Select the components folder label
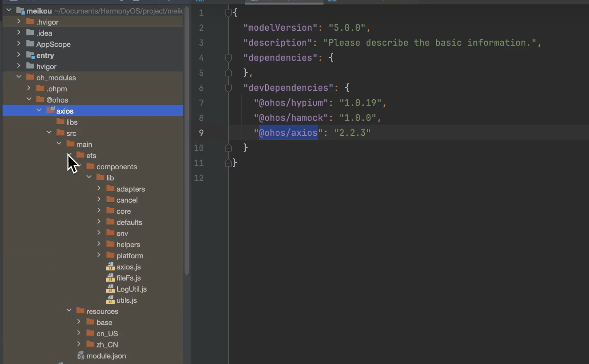Viewport: 589px width, 364px height. pyautogui.click(x=117, y=167)
